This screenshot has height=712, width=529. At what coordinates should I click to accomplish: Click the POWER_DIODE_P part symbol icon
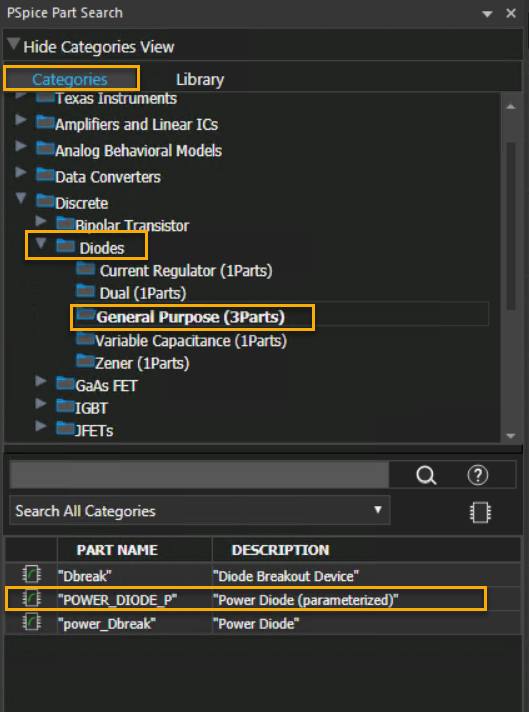tap(31, 599)
